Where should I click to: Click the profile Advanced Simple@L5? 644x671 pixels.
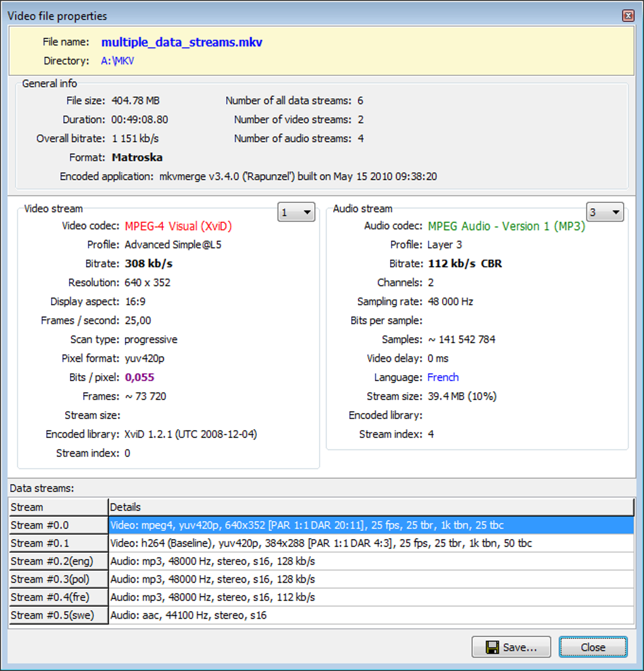point(173,245)
